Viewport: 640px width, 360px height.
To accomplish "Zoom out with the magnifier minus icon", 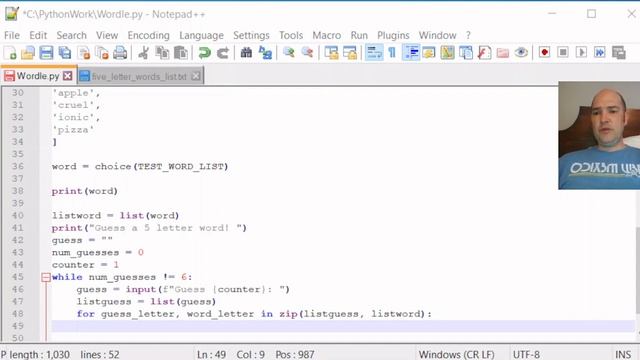I will click(307, 53).
